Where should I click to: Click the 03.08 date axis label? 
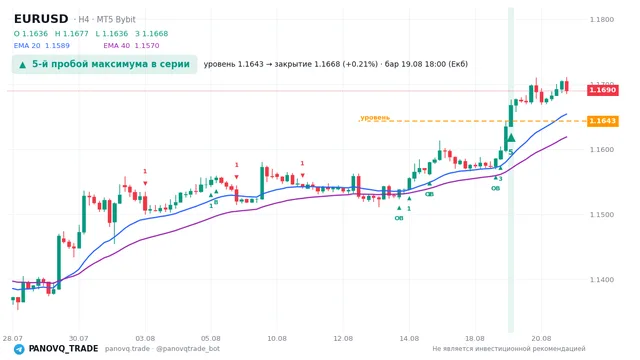click(x=145, y=338)
